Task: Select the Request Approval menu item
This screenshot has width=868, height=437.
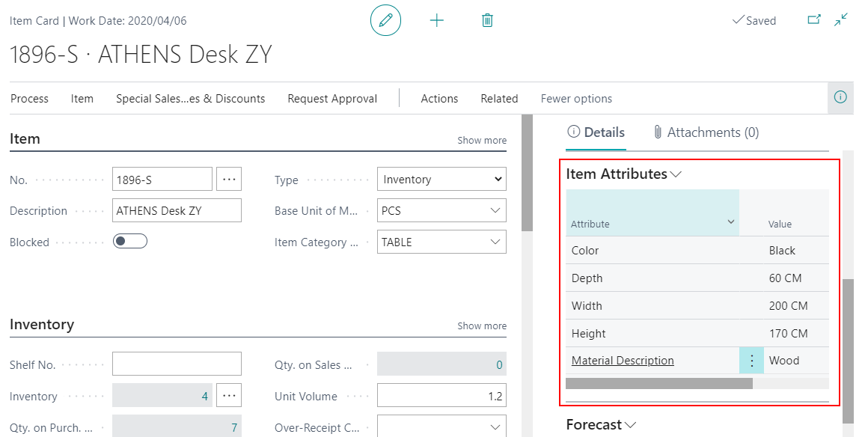Action: coord(331,98)
